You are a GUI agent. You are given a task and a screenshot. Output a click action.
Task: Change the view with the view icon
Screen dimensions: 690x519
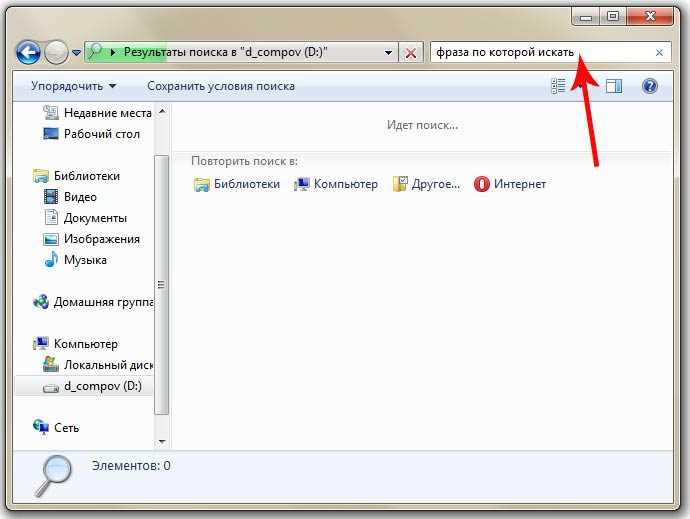(558, 86)
